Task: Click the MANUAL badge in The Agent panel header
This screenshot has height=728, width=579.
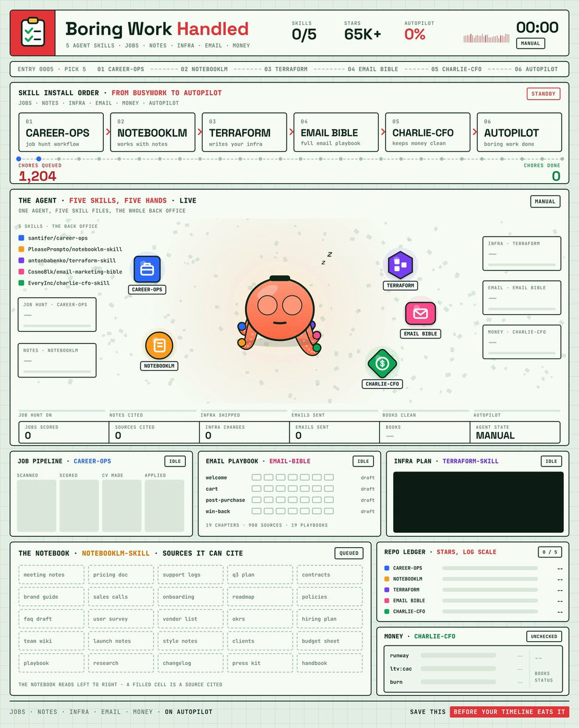Action: click(545, 201)
